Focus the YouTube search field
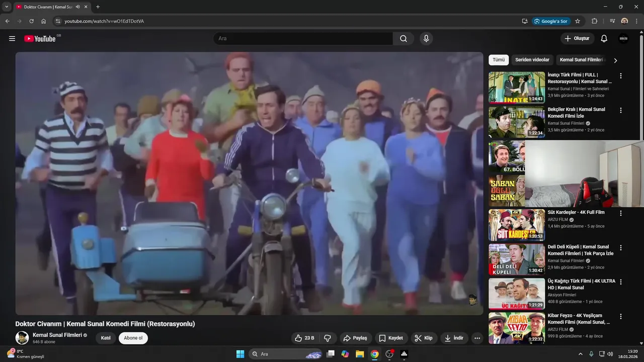Screen dimensions: 644x362 coord(303,39)
